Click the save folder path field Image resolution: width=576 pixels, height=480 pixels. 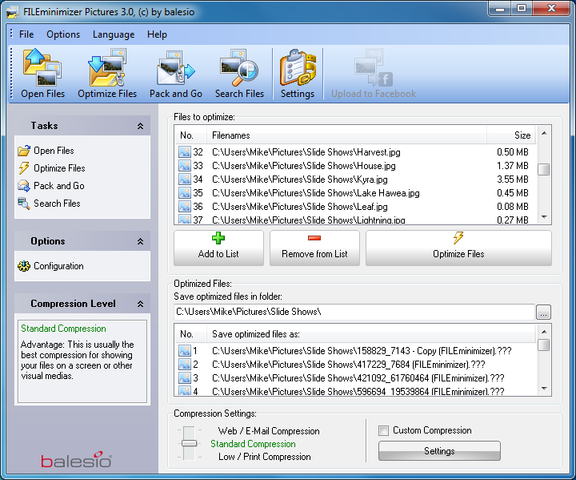point(354,312)
